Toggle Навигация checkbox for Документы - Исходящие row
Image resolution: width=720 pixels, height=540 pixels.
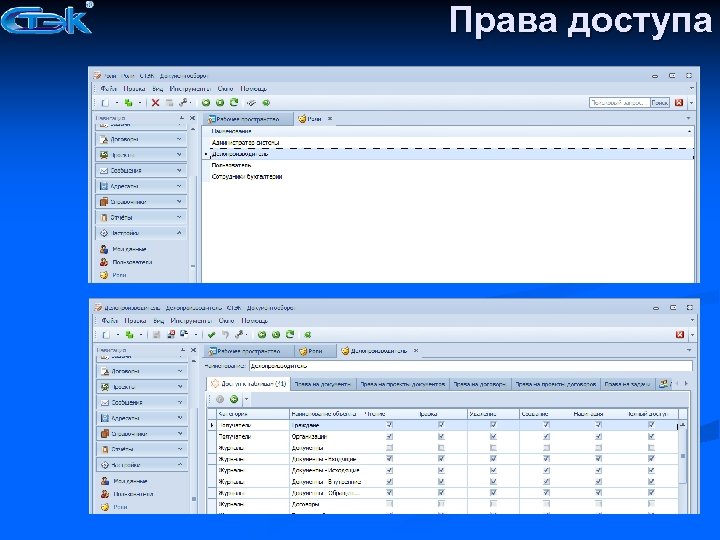click(598, 470)
